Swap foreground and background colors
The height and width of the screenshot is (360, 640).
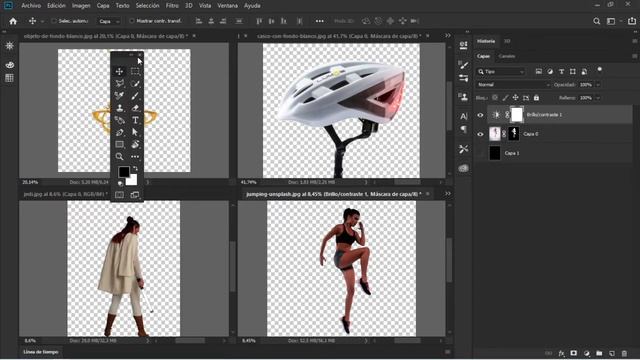coord(135,168)
